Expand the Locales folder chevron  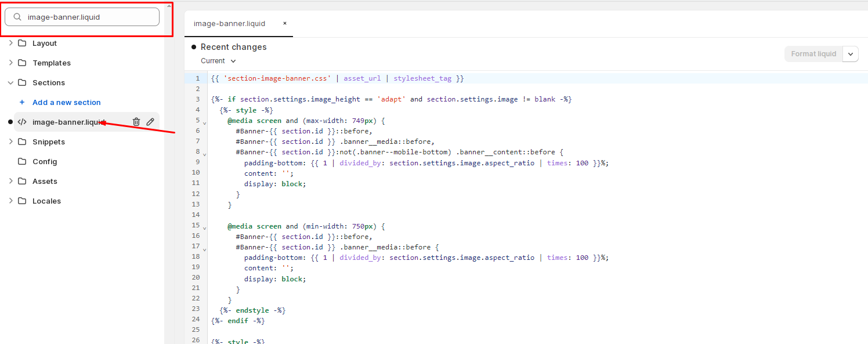click(10, 201)
